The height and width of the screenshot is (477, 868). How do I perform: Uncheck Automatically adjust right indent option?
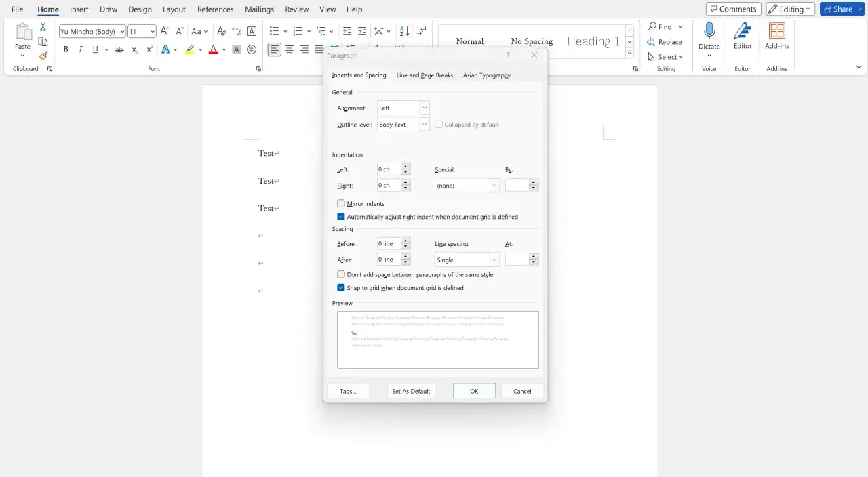point(341,217)
